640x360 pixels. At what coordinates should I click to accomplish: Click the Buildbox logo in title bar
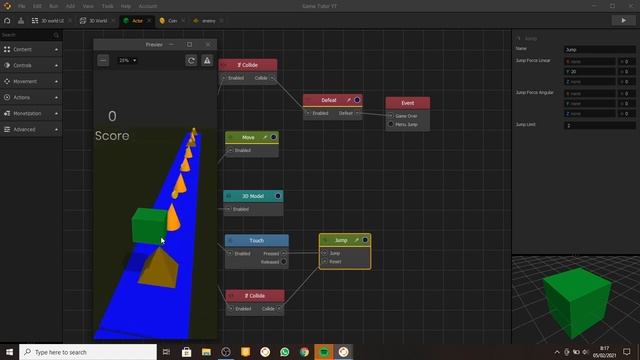pos(7,6)
